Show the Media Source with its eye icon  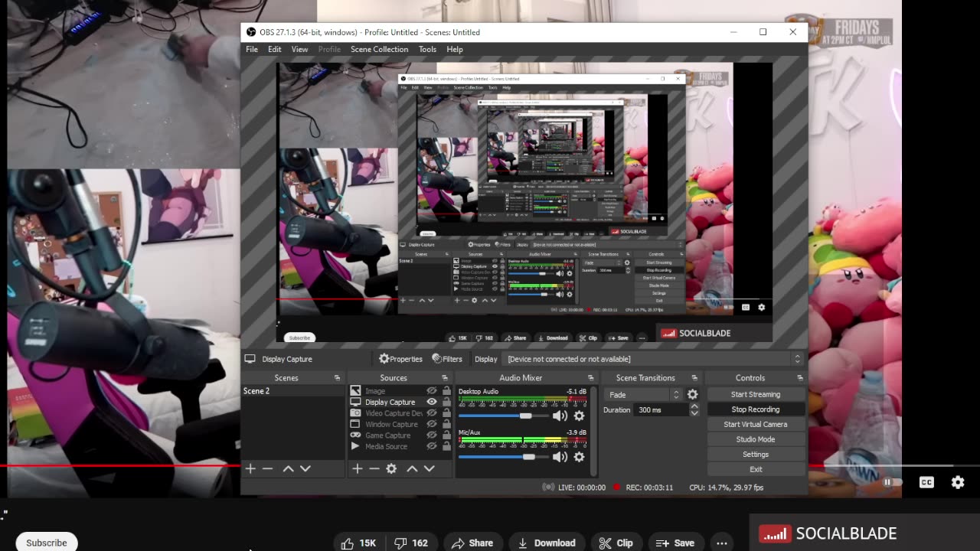(x=432, y=446)
